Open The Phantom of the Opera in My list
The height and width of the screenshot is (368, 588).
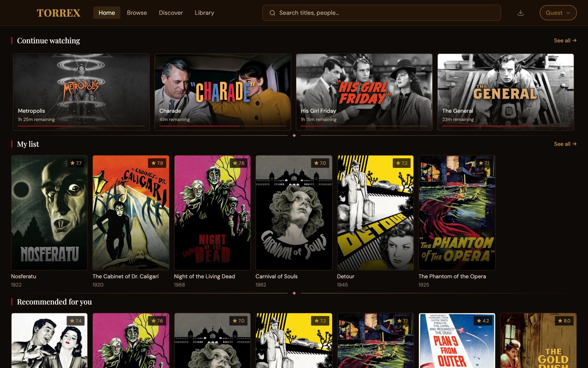tap(457, 213)
